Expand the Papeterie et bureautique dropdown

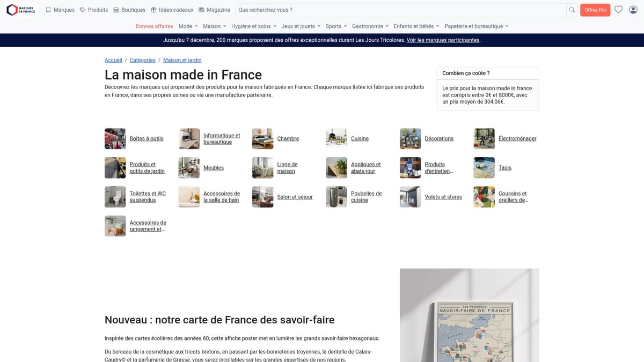pos(476,26)
